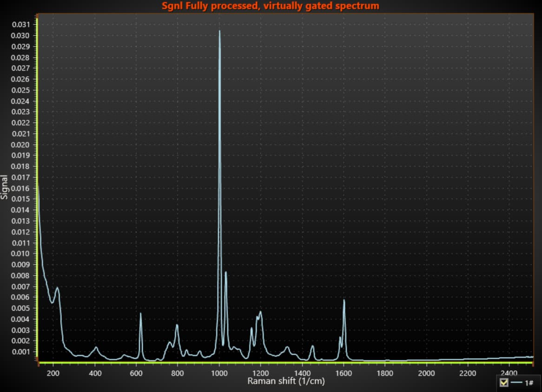Click the tallest peak tip near 1000
The height and width of the screenshot is (392, 542).
tap(219, 32)
